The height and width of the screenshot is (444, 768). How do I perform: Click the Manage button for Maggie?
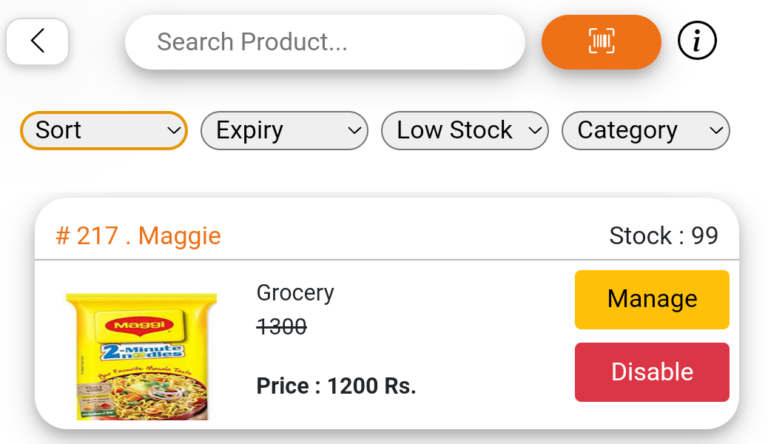pyautogui.click(x=652, y=299)
